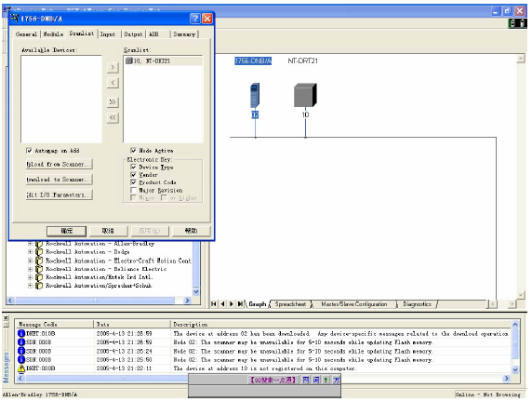Toggle Node Active checkbox

click(x=133, y=151)
